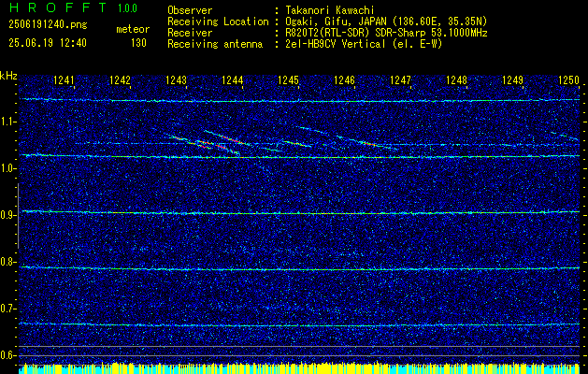Viewport: 588px width, 374px height.
Task: Click the 1245 time marker
Action: pyautogui.click(x=288, y=79)
